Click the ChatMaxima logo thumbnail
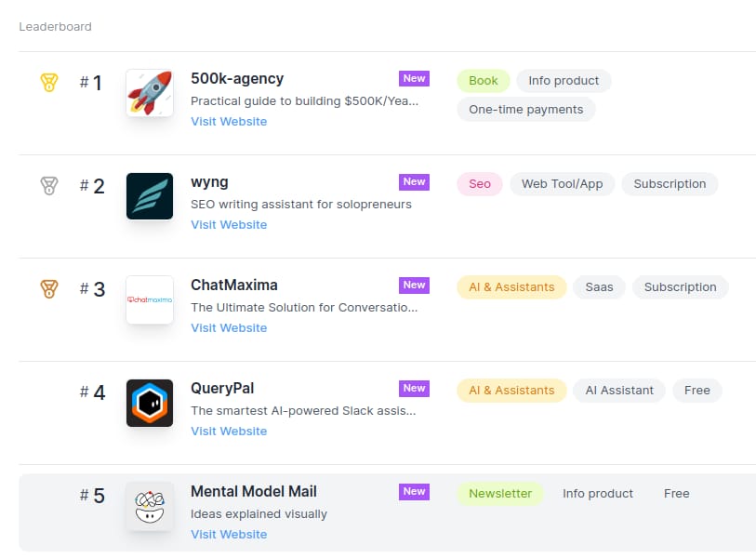 pos(150,299)
